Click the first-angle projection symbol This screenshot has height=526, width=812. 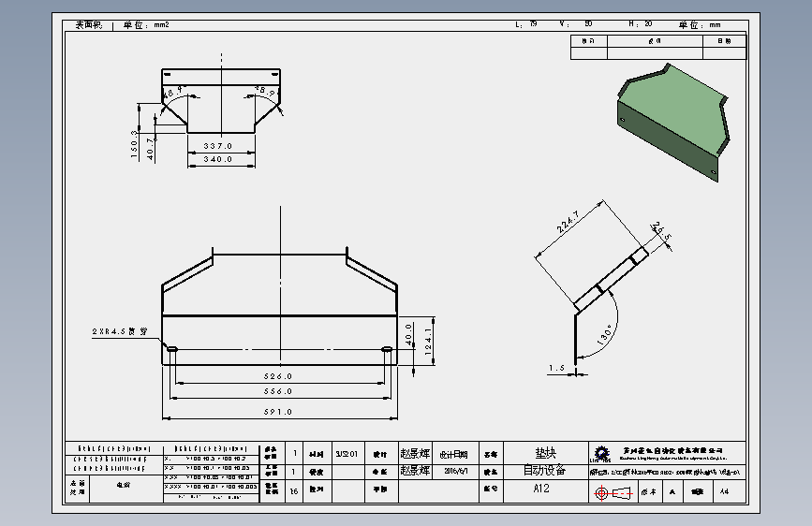614,493
